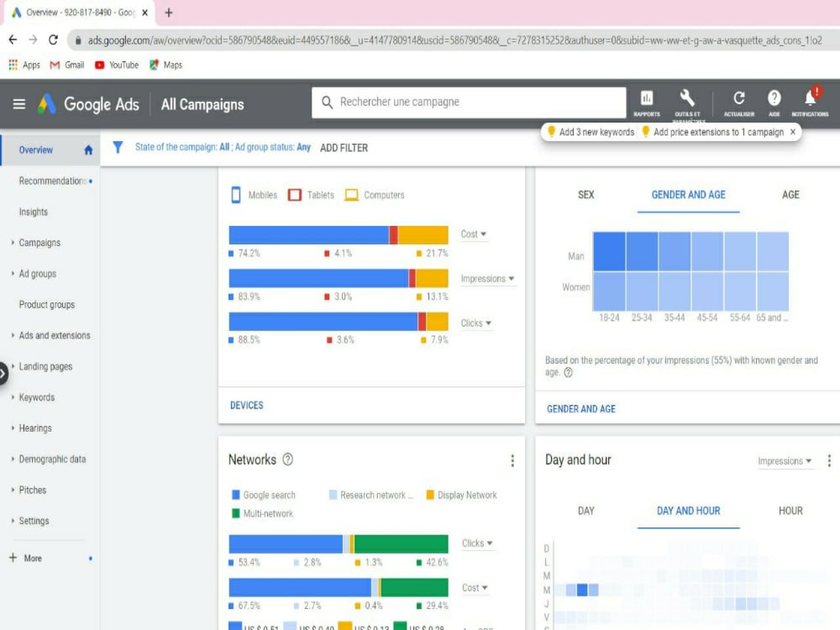Select the GENDER AND AGE tab
Image resolution: width=840 pixels, height=630 pixels.
point(689,195)
